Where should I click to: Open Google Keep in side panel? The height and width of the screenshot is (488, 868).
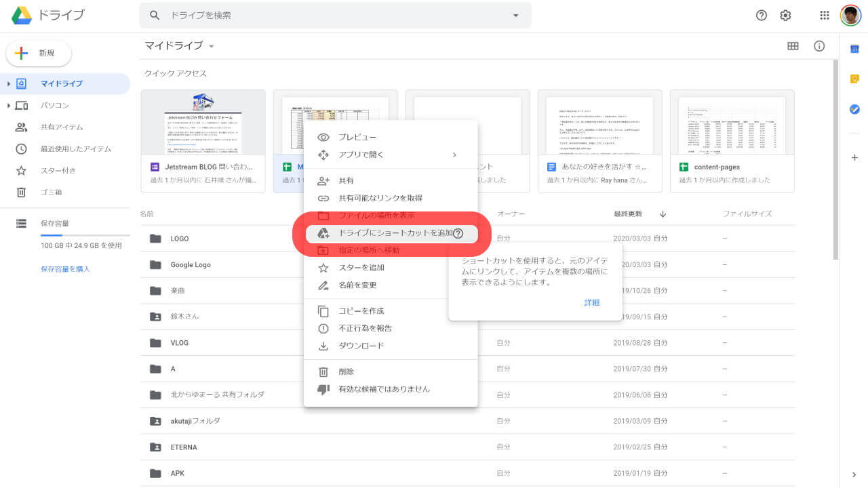(x=854, y=79)
